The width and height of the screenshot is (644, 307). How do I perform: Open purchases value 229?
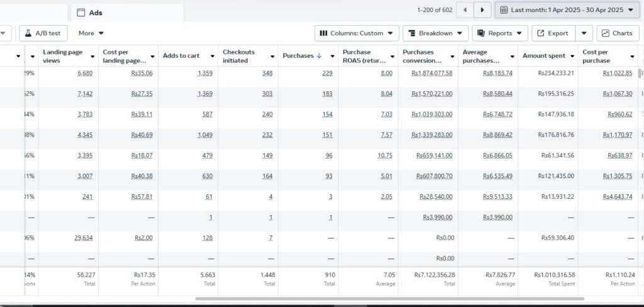coord(327,73)
